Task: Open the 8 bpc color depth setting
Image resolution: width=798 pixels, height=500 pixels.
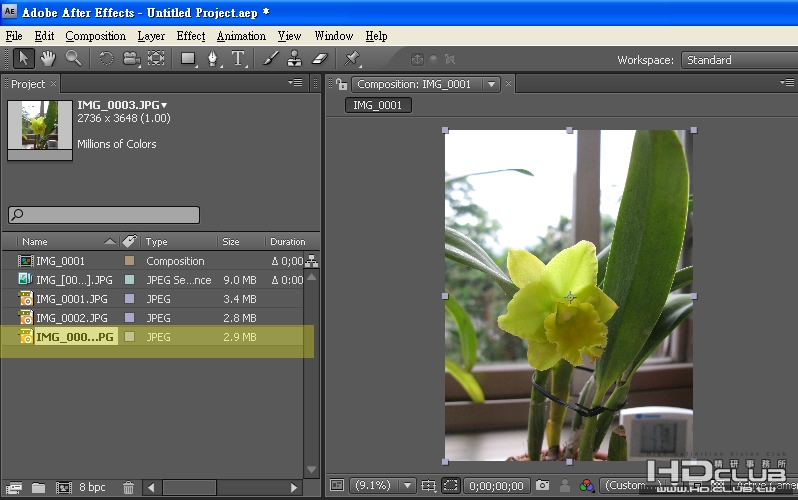Action: pos(92,487)
